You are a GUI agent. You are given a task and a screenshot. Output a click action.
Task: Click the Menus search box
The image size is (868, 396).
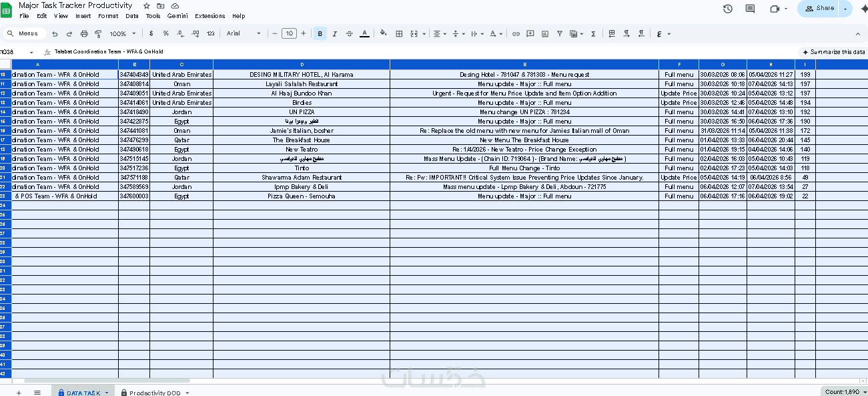pos(25,33)
